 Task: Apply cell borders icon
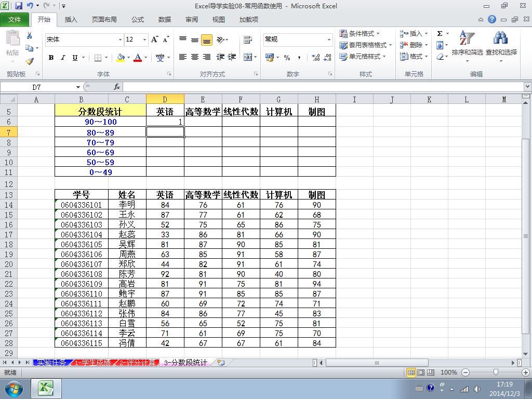coord(98,58)
